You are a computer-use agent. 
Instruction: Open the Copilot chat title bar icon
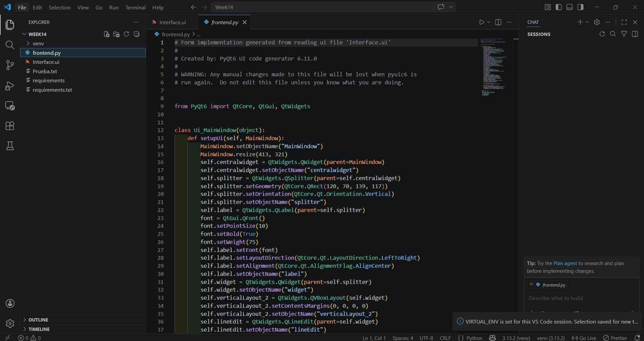coord(441,7)
